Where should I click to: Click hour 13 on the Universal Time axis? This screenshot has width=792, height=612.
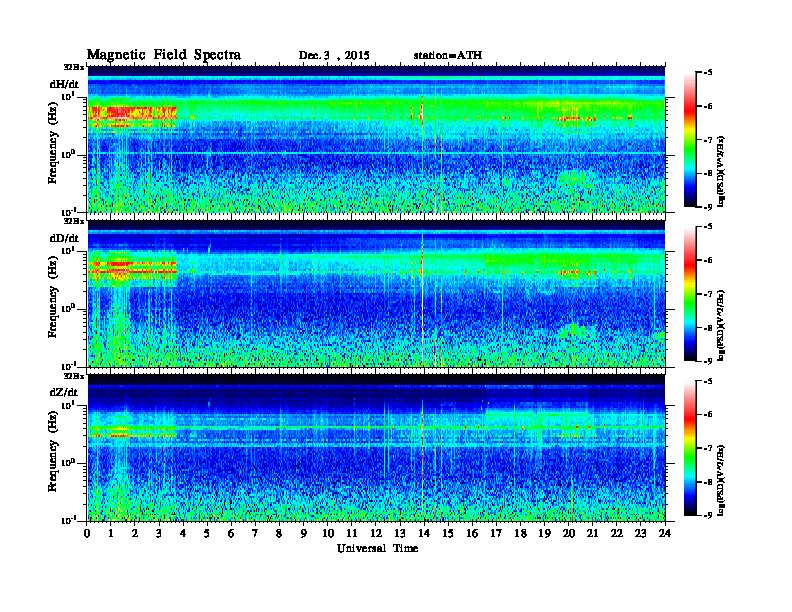click(400, 533)
